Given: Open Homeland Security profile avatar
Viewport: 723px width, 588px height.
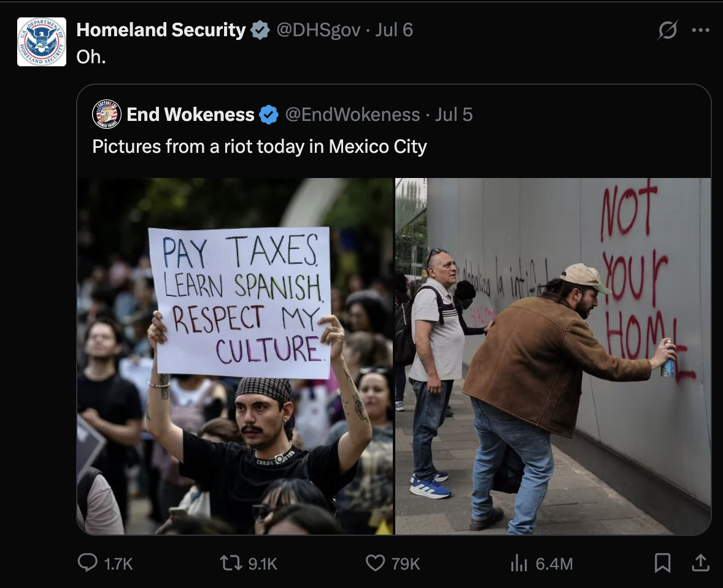Looking at the screenshot, I should [42, 42].
